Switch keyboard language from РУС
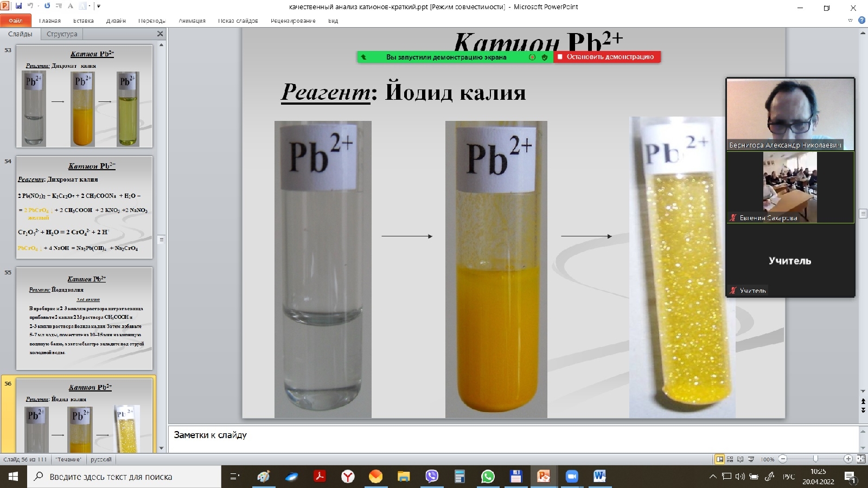Image resolution: width=868 pixels, height=488 pixels. pos(788,477)
